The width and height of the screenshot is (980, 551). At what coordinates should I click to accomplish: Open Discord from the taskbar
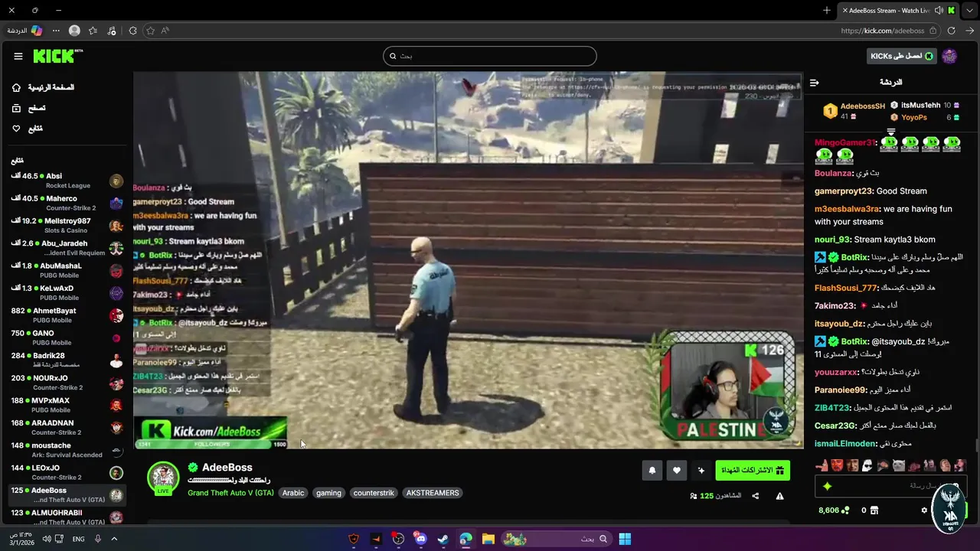(x=420, y=539)
